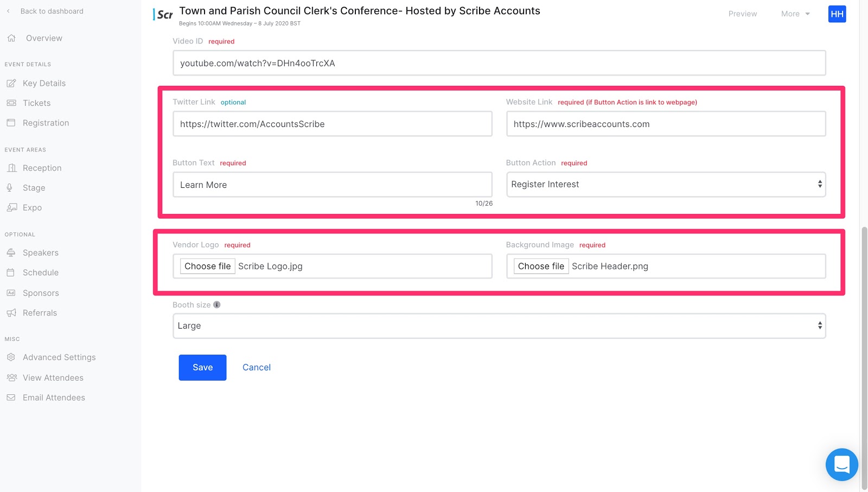Viewport: 868px width, 492px height.
Task: Click the Advanced Settings gear icon
Action: click(11, 357)
